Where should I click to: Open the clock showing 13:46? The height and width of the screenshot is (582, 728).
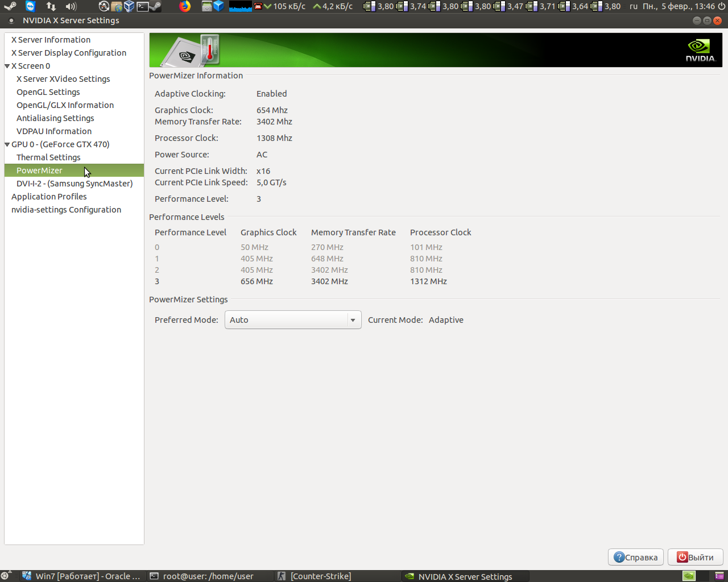(x=679, y=6)
